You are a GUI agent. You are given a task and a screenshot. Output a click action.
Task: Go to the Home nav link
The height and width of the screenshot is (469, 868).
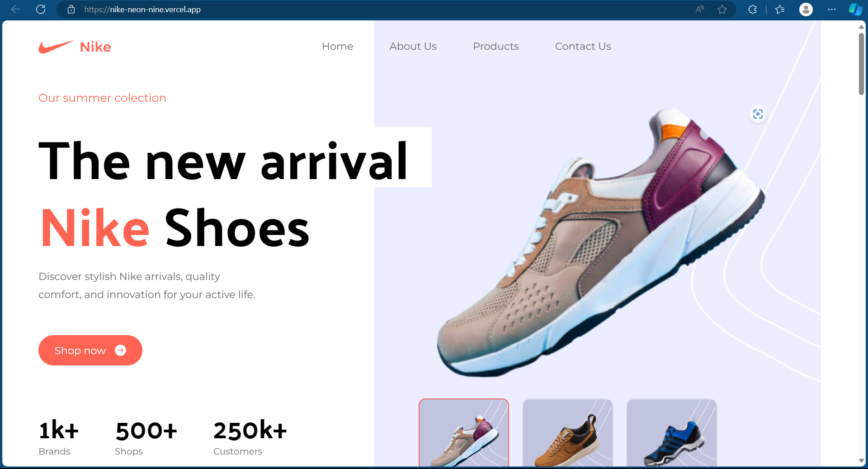338,46
